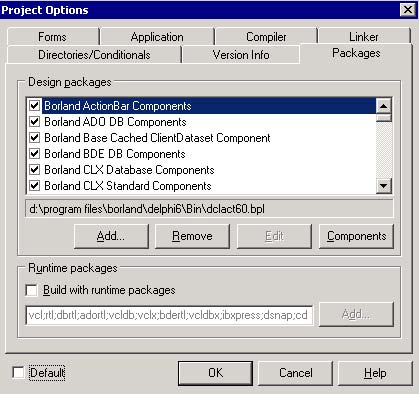Open the Directories/Conditionals tab
Screen dimensions: 419x394
pyautogui.click(x=94, y=55)
